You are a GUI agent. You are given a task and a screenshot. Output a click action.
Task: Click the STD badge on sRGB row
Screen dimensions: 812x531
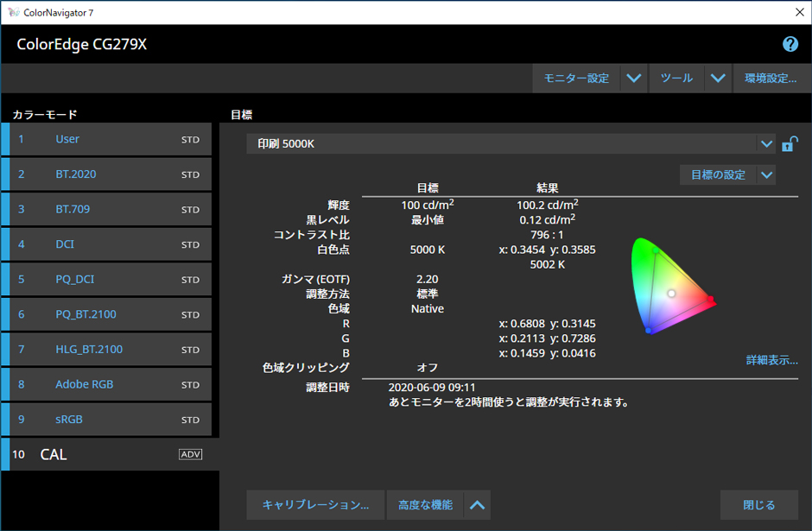click(190, 420)
